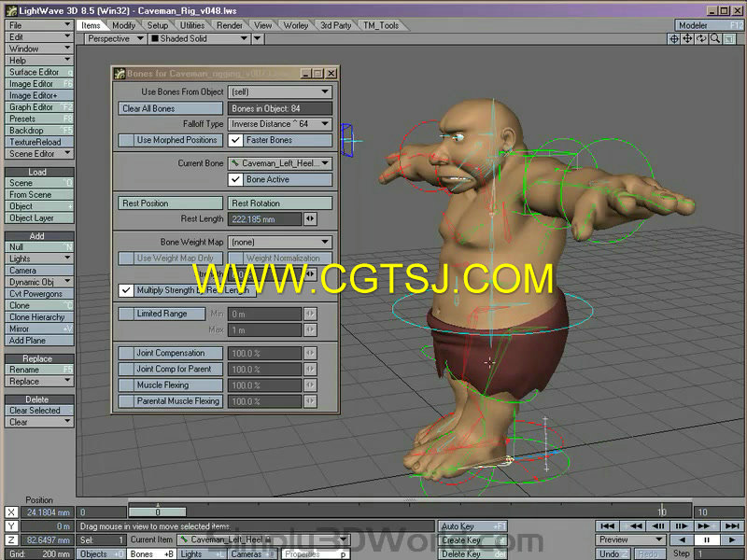Enable Parental Muscle Flexing checkbox
747x560 pixels.
pyautogui.click(x=126, y=401)
